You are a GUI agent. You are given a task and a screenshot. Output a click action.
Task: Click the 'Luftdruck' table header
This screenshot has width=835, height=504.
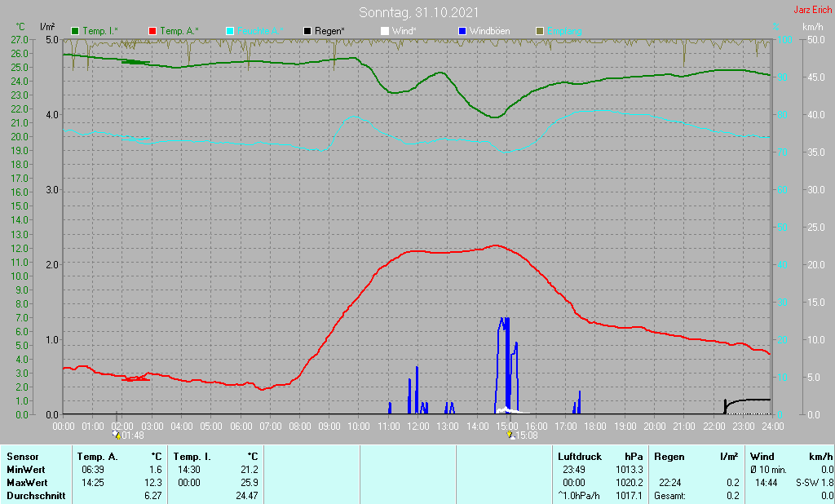(x=580, y=457)
